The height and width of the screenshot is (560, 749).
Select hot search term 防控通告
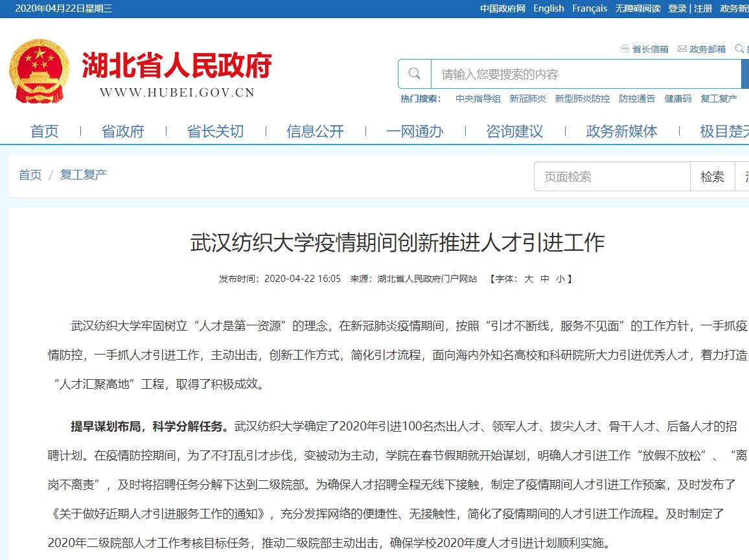coord(637,99)
